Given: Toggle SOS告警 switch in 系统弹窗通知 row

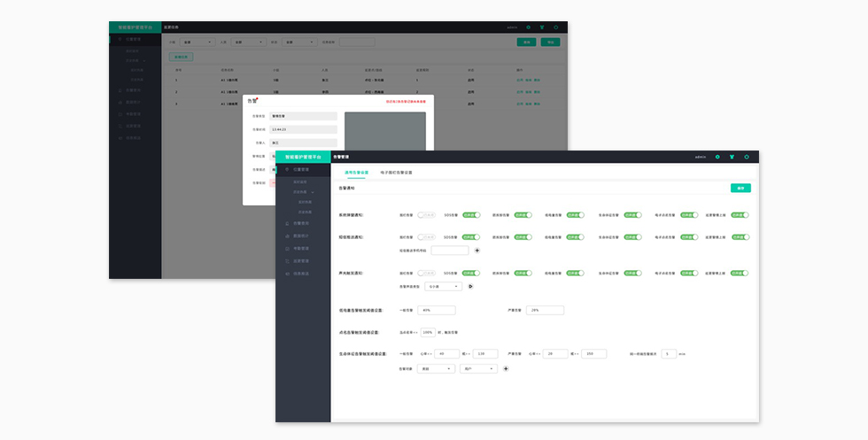Looking at the screenshot, I should 470,214.
